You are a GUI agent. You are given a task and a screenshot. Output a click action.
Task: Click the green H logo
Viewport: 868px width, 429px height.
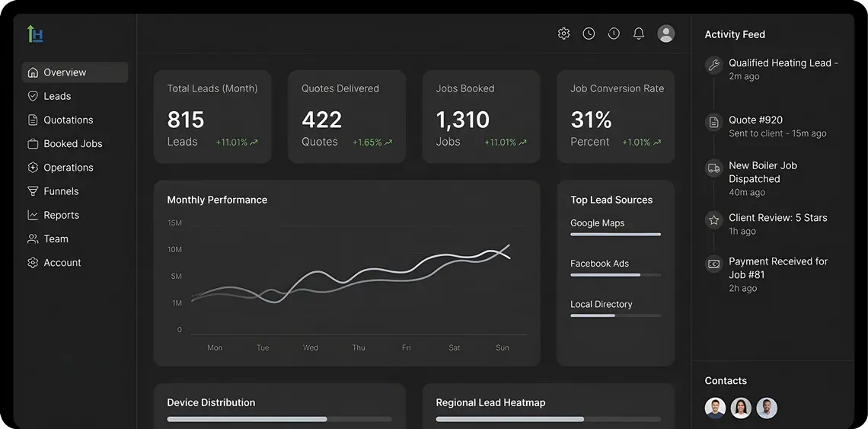35,34
